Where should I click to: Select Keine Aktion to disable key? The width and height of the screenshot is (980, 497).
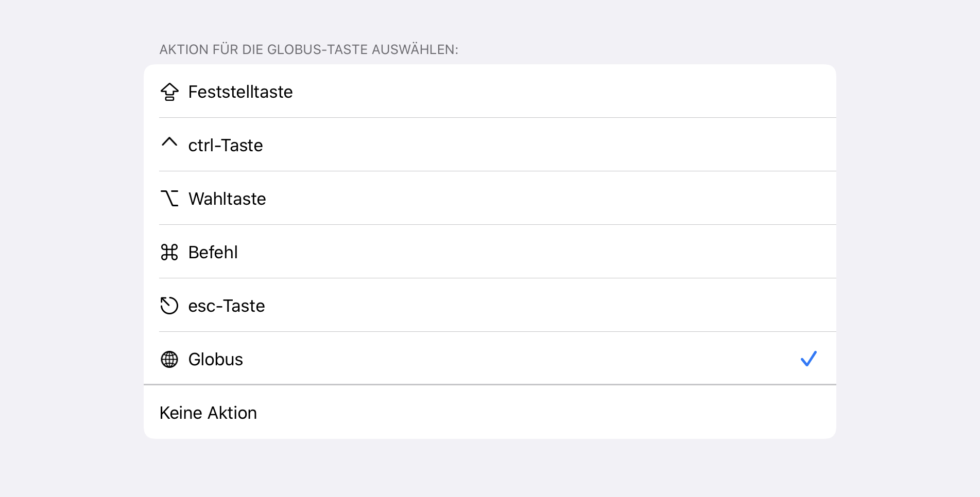pyautogui.click(x=208, y=413)
